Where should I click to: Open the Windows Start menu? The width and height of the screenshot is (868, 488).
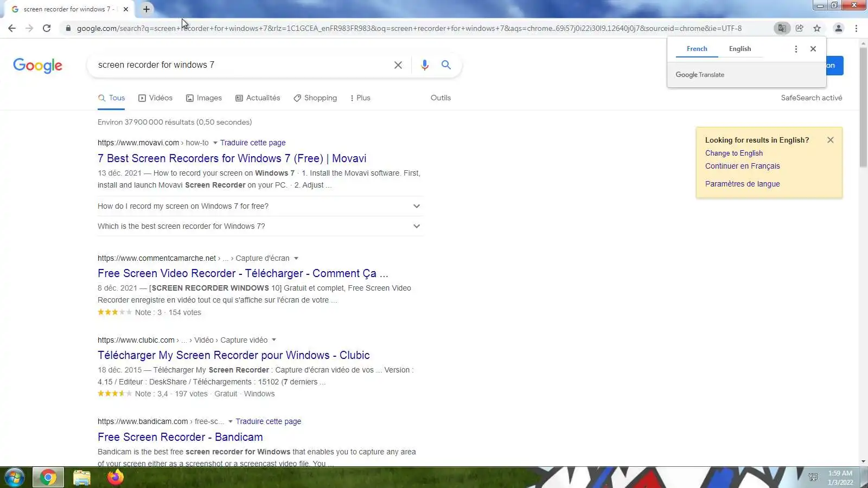pos(15,478)
